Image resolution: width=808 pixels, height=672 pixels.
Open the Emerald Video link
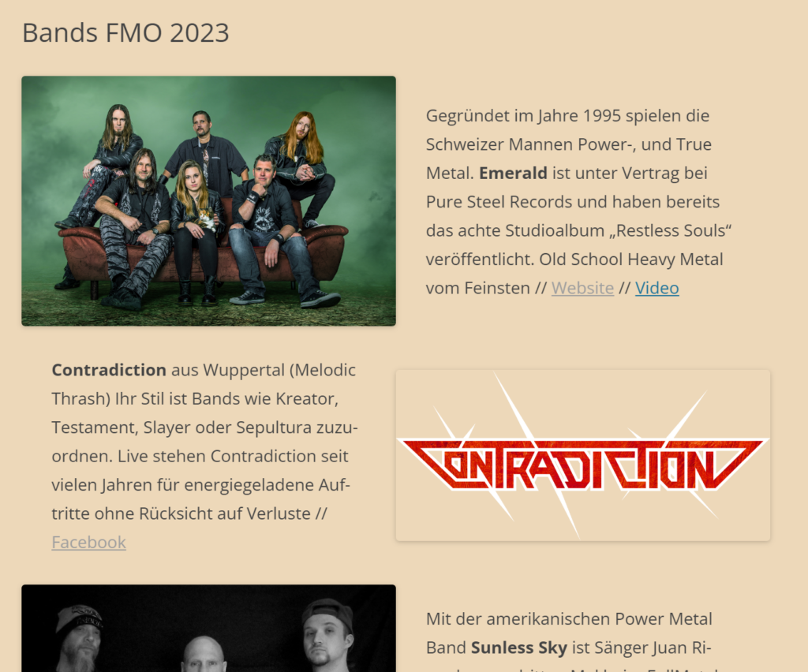[656, 288]
